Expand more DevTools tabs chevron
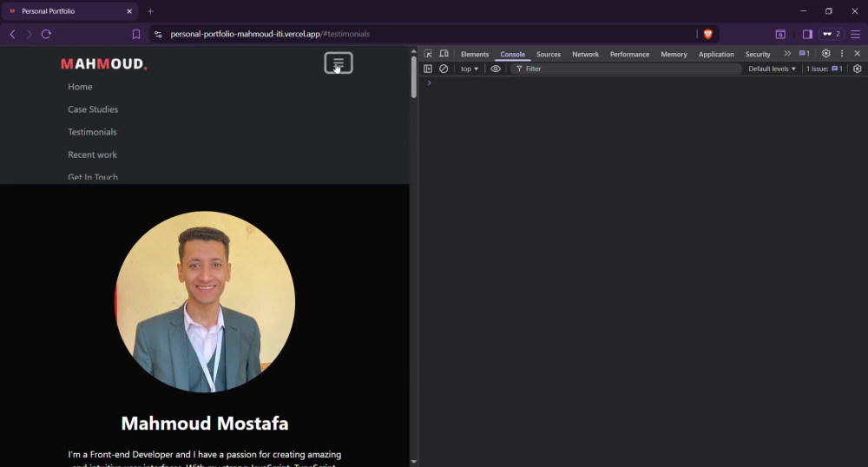Image resolution: width=868 pixels, height=467 pixels. point(787,54)
